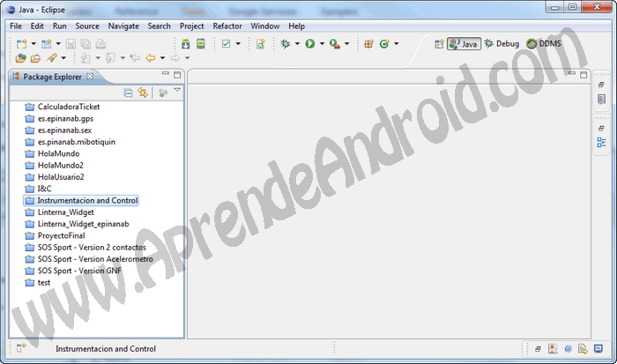
Task: Open the Help menu
Action: pos(297,26)
